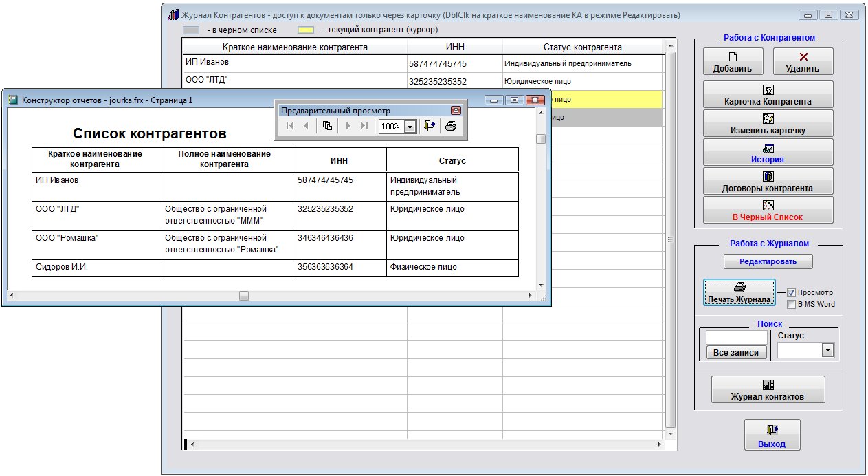Image resolution: width=868 pixels, height=476 pixels.
Task: Open the История of the counterparty
Action: point(768,153)
